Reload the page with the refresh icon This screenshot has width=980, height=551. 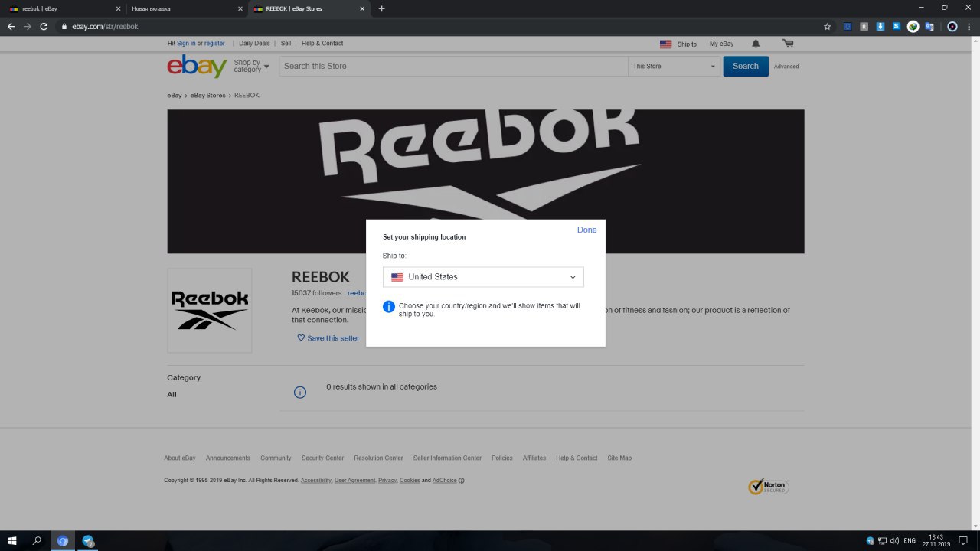[44, 26]
